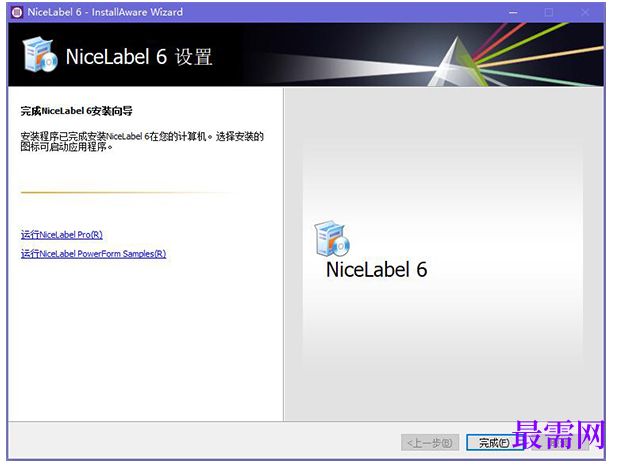Click the NiceLabel 6 box icon in right panel
Image resolution: width=624 pixels, height=466 pixels.
coord(332,238)
